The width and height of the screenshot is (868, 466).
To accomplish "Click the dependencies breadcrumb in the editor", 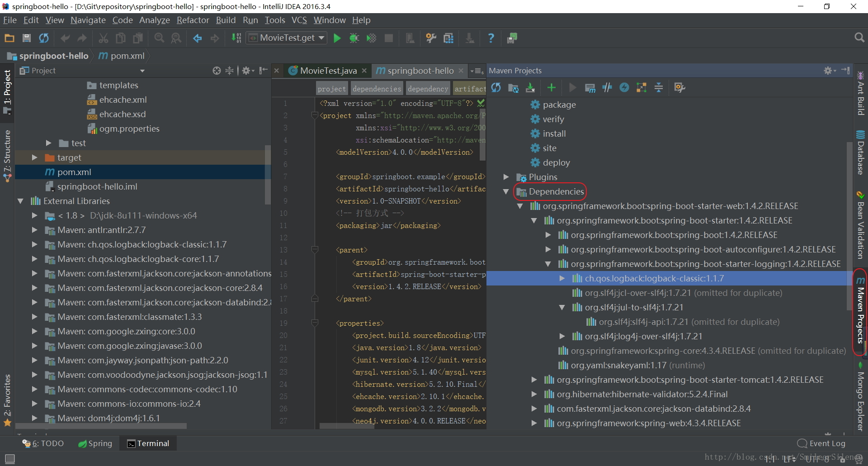I will (x=377, y=89).
